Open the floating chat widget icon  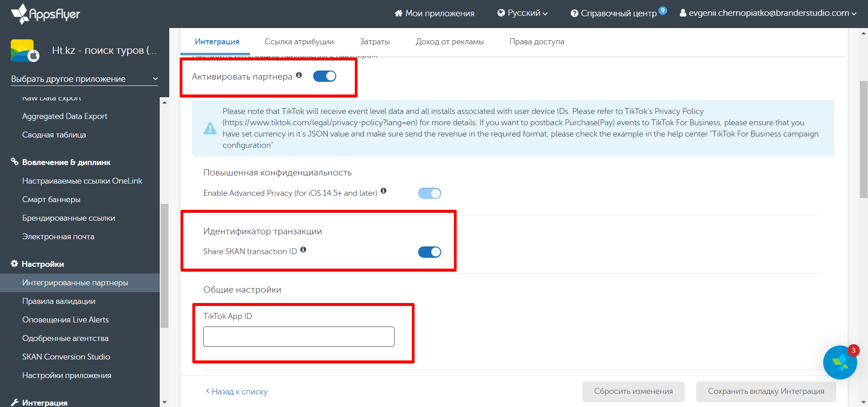pos(839,362)
